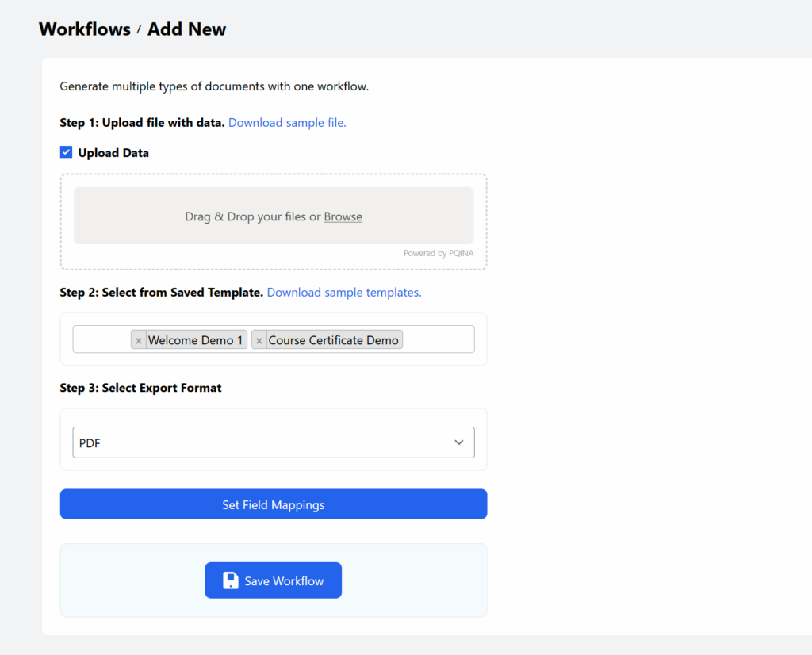Remove the Course Certificate Demo tag

(259, 340)
